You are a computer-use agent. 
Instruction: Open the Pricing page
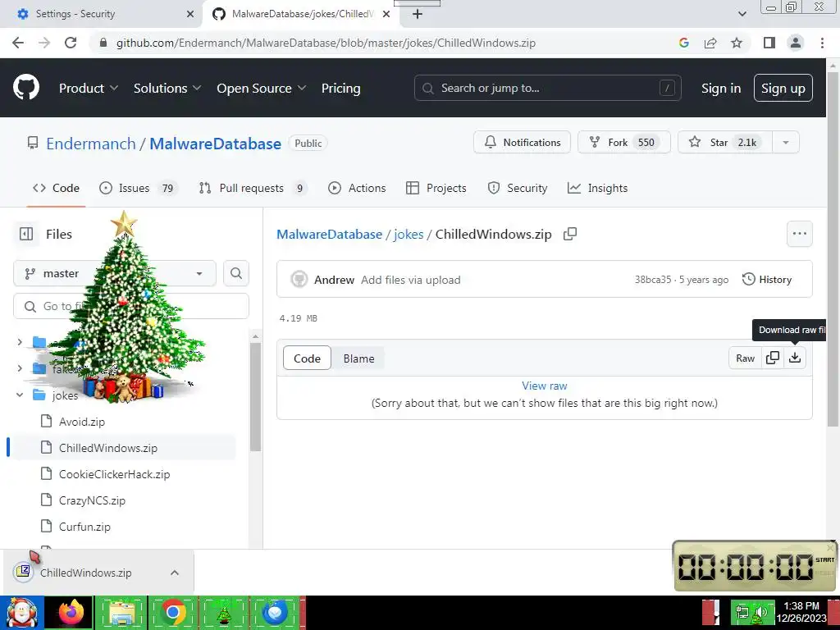pyautogui.click(x=340, y=89)
